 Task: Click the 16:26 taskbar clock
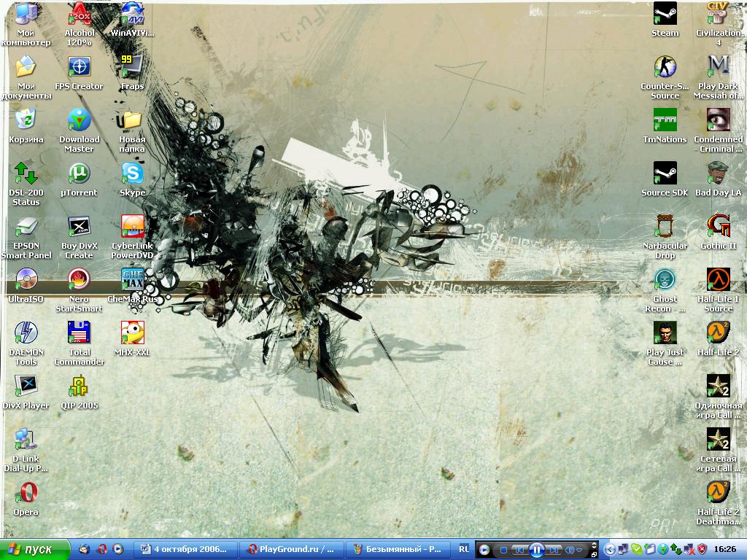(724, 550)
